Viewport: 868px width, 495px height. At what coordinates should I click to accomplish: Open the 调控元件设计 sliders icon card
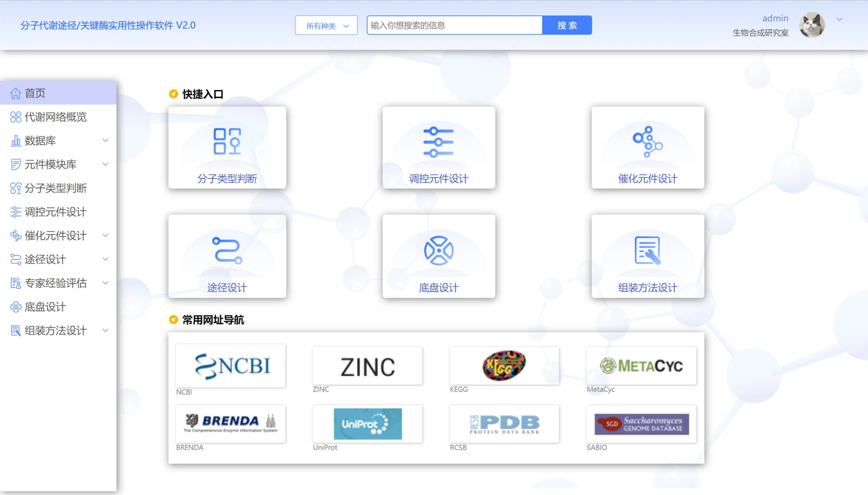click(438, 142)
